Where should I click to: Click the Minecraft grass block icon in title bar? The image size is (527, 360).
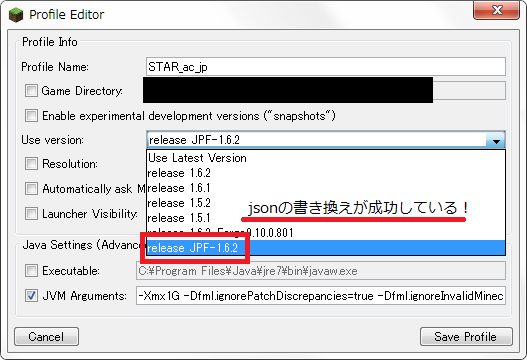(x=16, y=15)
